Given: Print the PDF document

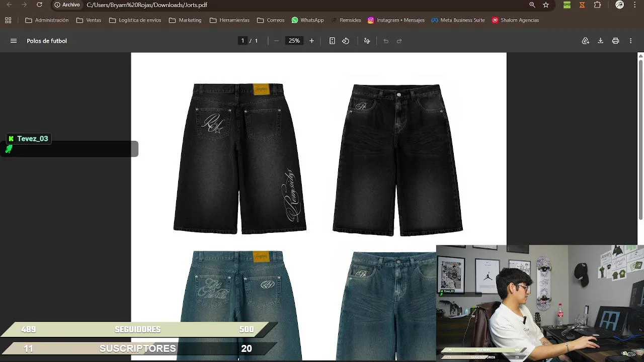Looking at the screenshot, I should click(615, 41).
